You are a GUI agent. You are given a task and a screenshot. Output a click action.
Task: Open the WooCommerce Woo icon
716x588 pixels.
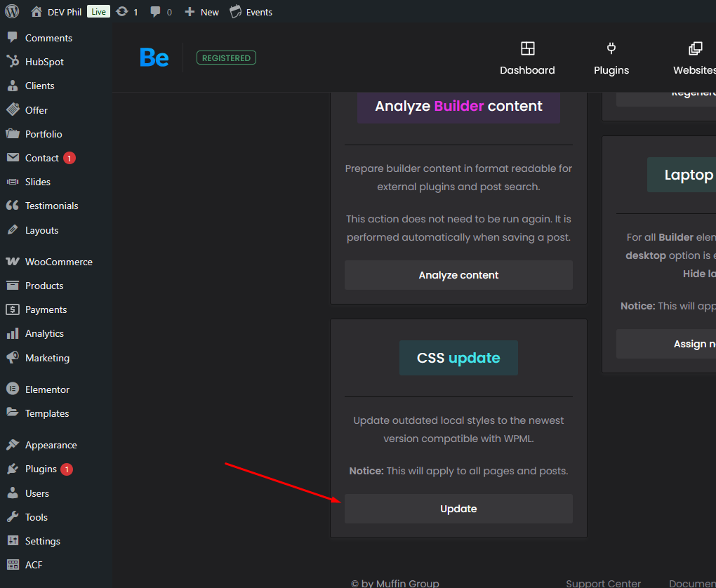click(13, 262)
